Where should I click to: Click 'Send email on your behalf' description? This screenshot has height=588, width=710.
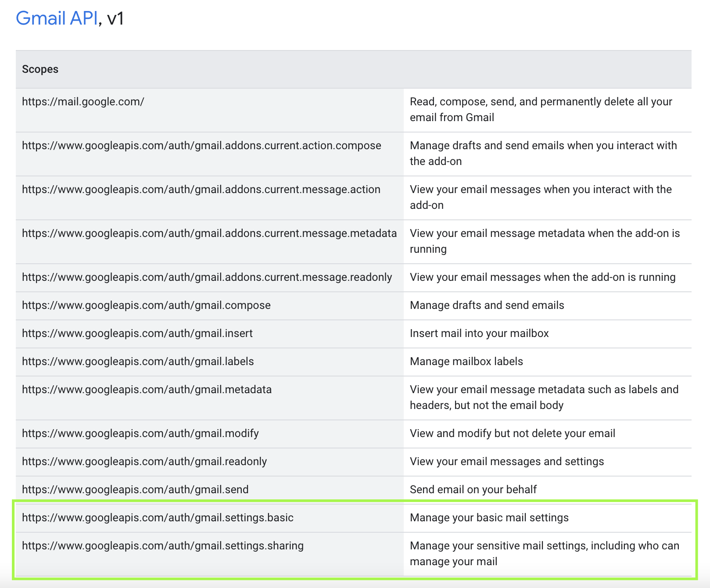pyautogui.click(x=473, y=490)
